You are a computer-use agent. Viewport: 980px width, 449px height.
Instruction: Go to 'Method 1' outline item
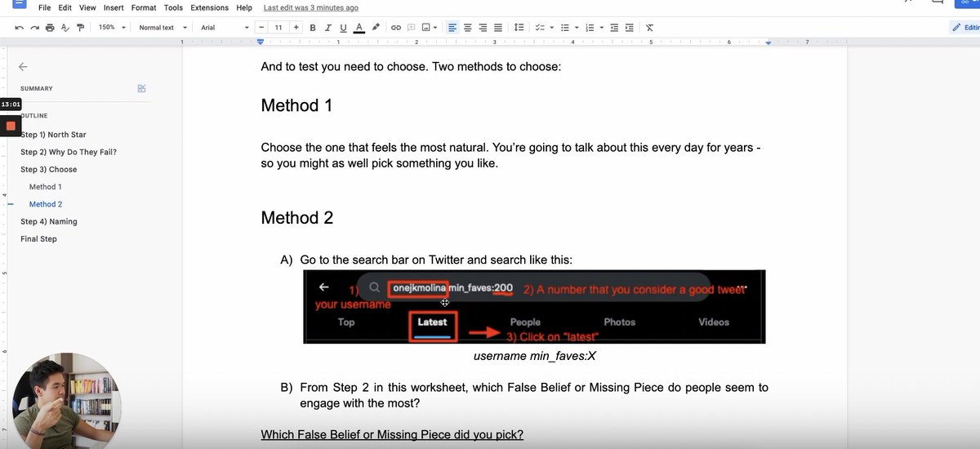pos(46,187)
